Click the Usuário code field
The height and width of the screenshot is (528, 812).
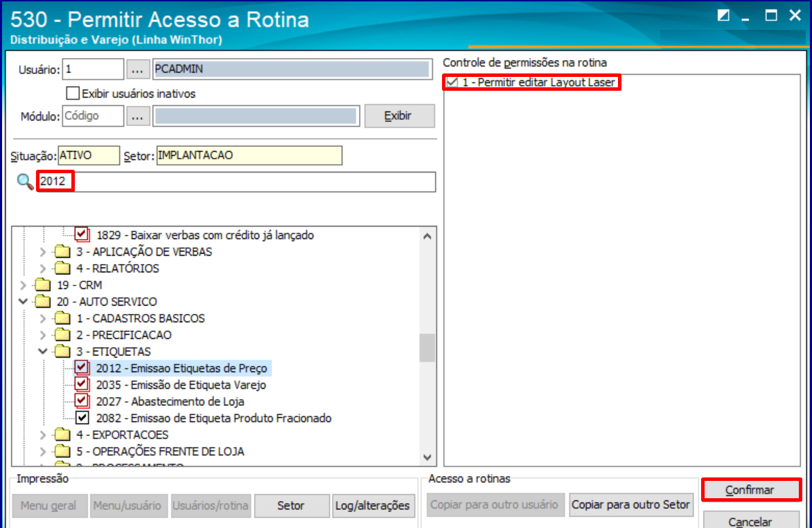(x=93, y=69)
